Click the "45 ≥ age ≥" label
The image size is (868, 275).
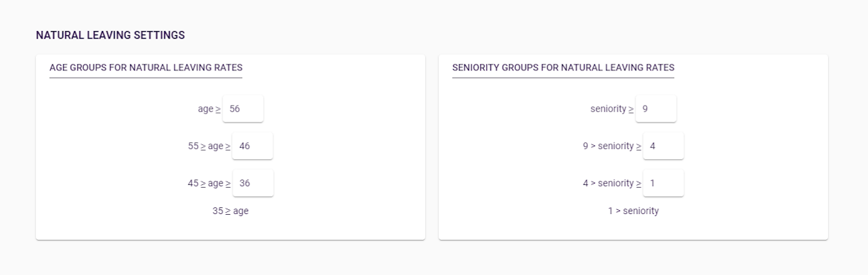pyautogui.click(x=209, y=184)
